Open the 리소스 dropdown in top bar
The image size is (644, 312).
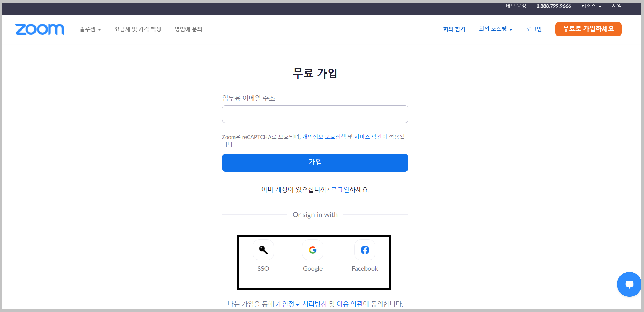(591, 6)
